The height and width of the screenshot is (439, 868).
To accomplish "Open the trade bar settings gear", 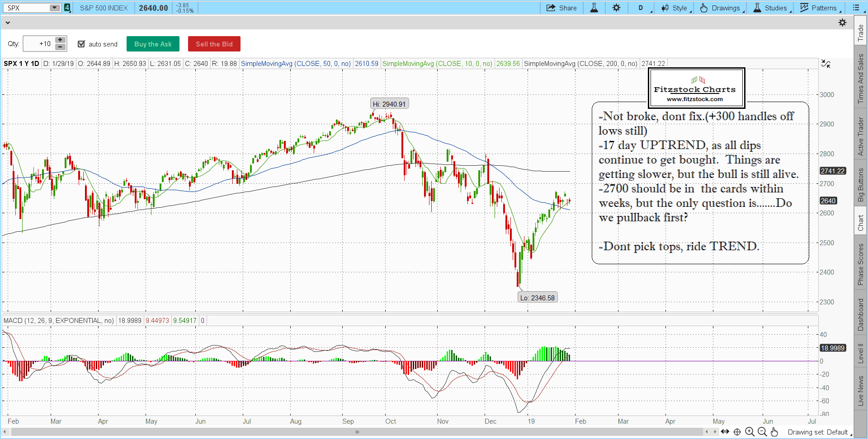I will [x=842, y=22].
